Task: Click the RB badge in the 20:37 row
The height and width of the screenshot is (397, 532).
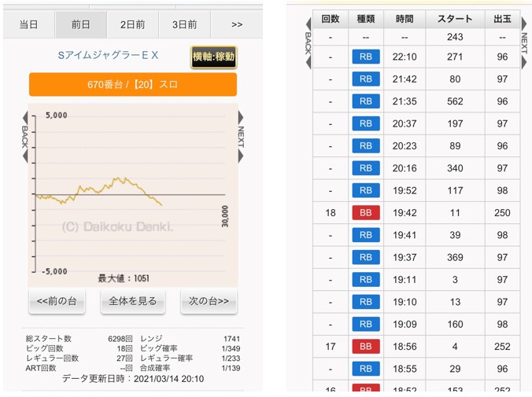Action: click(366, 123)
